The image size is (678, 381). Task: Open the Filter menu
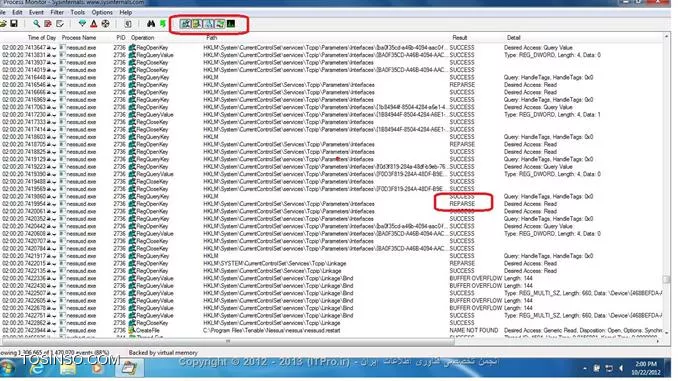[57, 13]
